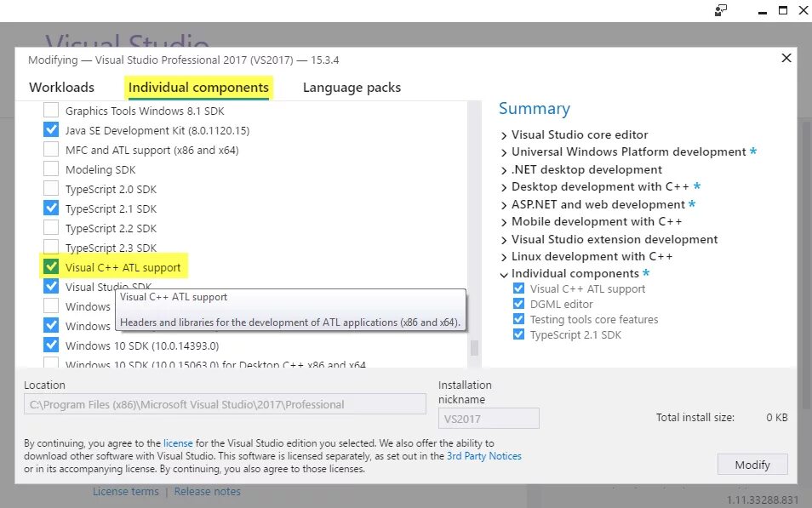Screen dimensions: 812x508
Task: Check Graphics Tools Windows 8.1 SDK
Action: point(51,110)
